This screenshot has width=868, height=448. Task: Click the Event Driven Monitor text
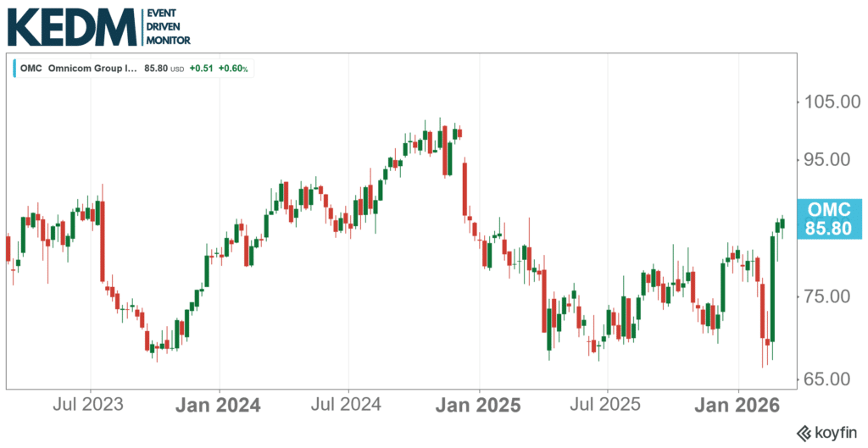(168, 27)
